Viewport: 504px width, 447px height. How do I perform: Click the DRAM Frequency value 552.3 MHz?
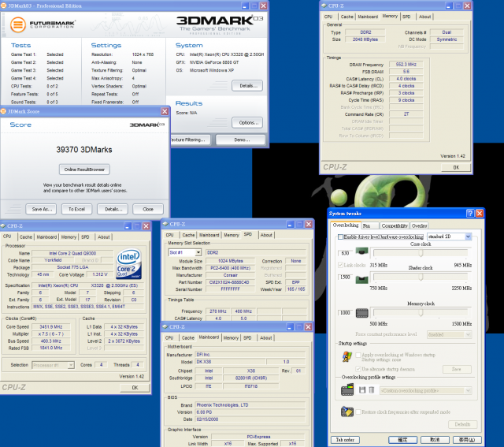pyautogui.click(x=406, y=65)
